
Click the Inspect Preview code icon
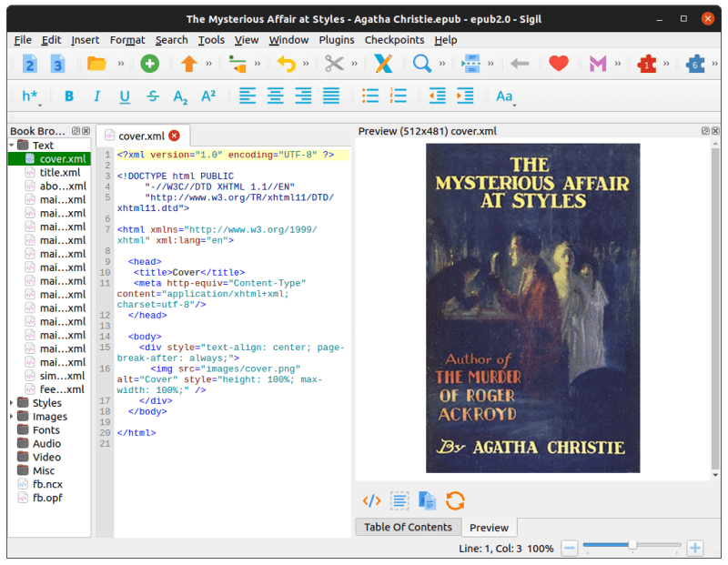click(371, 500)
